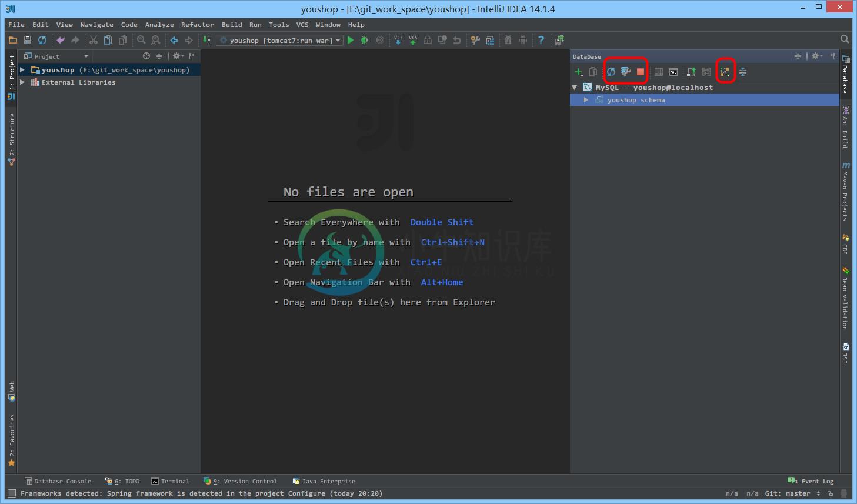Open Settings via the wrench icon
The height and width of the screenshot is (504, 857).
pos(475,40)
